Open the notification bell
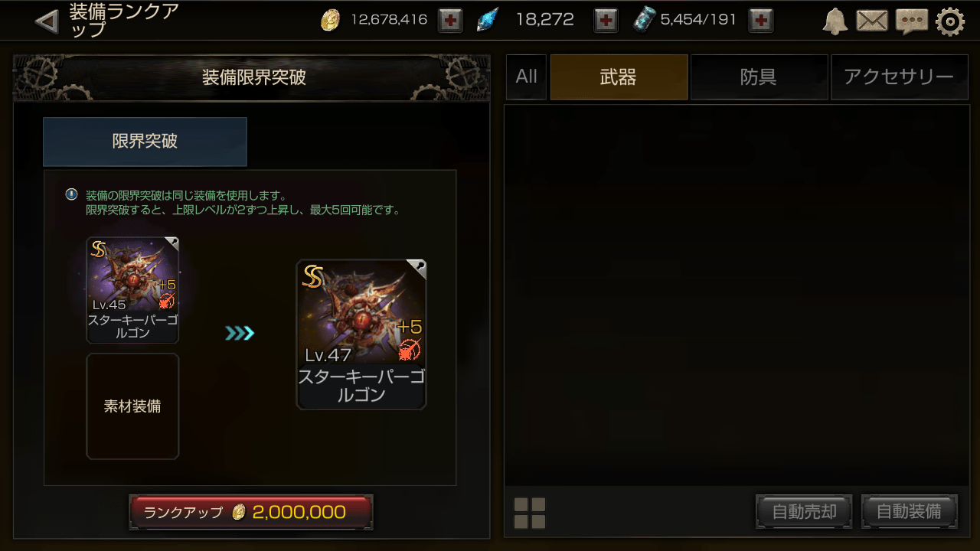Image resolution: width=980 pixels, height=551 pixels. tap(835, 21)
